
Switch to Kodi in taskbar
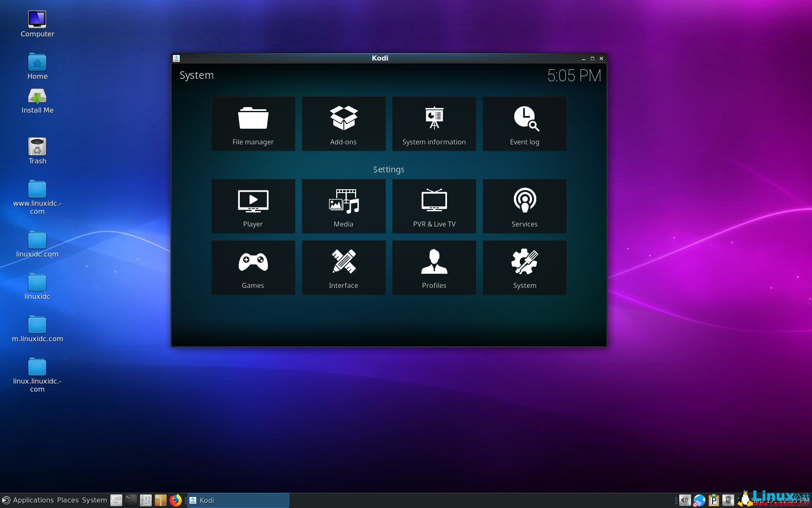(x=237, y=500)
